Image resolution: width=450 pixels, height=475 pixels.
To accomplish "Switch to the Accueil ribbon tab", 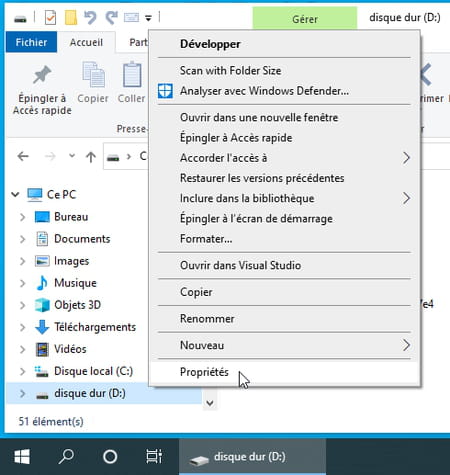I will [86, 42].
